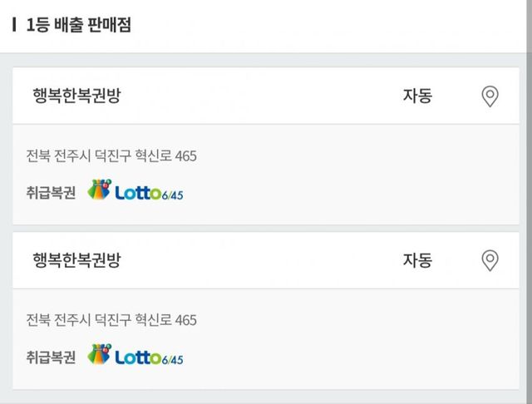Click first store's address 전북 전주시 덕진구 혁신로 465
Screen dimensions: 532x404
click(x=111, y=155)
